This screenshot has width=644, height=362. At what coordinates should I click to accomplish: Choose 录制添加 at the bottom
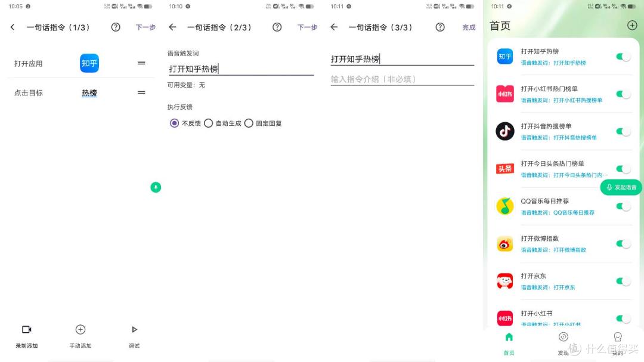[x=27, y=336]
